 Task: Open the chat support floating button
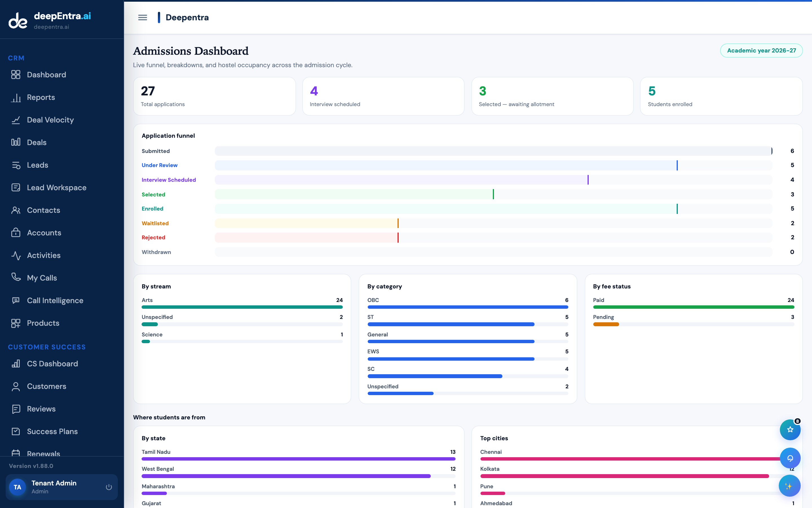[x=790, y=458]
